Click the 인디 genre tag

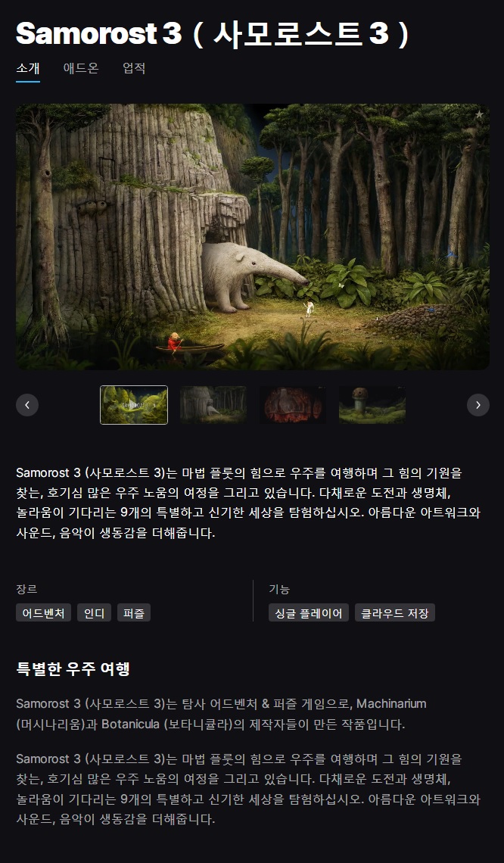click(x=94, y=612)
